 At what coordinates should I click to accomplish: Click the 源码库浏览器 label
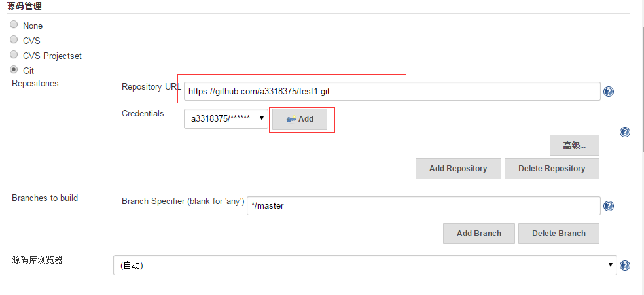(37, 259)
